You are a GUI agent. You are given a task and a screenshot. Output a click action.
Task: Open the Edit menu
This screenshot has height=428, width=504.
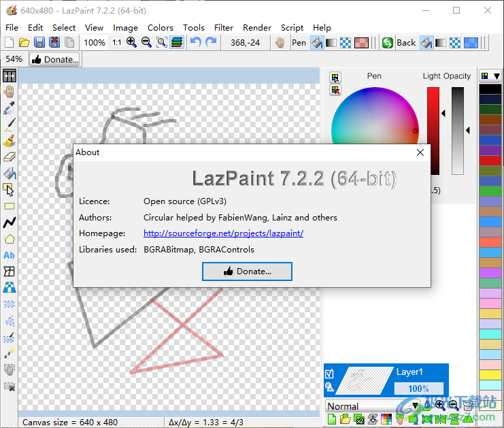[35, 28]
